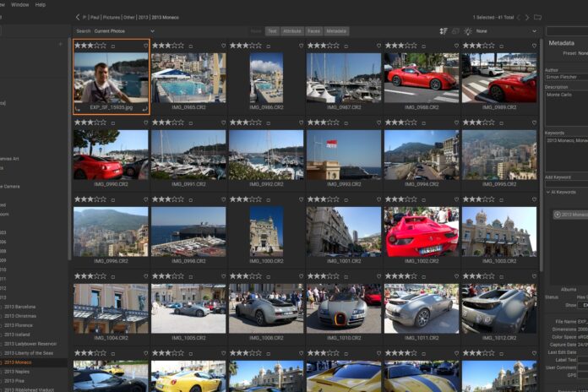Image resolution: width=588 pixels, height=392 pixels.
Task: Open the sort order icon in the filter bar
Action: pyautogui.click(x=444, y=31)
